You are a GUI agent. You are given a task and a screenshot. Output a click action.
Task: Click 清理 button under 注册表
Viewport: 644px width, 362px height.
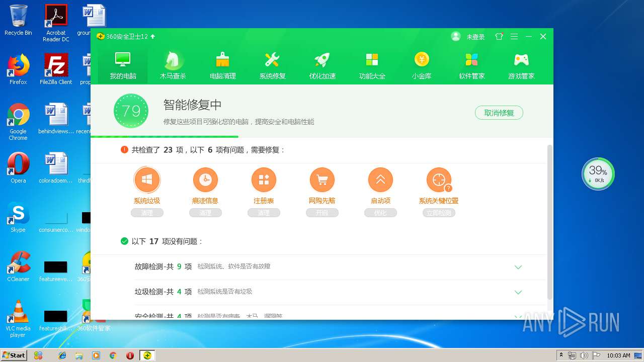264,213
